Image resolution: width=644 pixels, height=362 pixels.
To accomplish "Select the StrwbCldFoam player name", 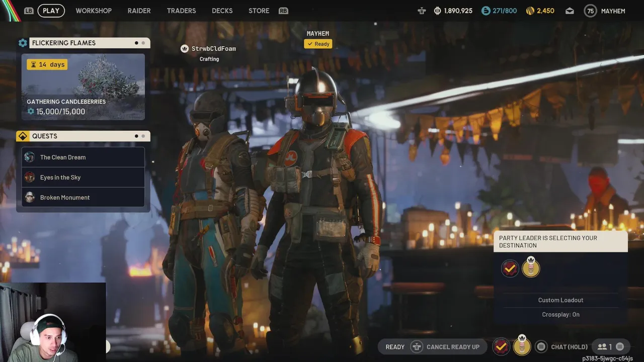I will (x=214, y=49).
